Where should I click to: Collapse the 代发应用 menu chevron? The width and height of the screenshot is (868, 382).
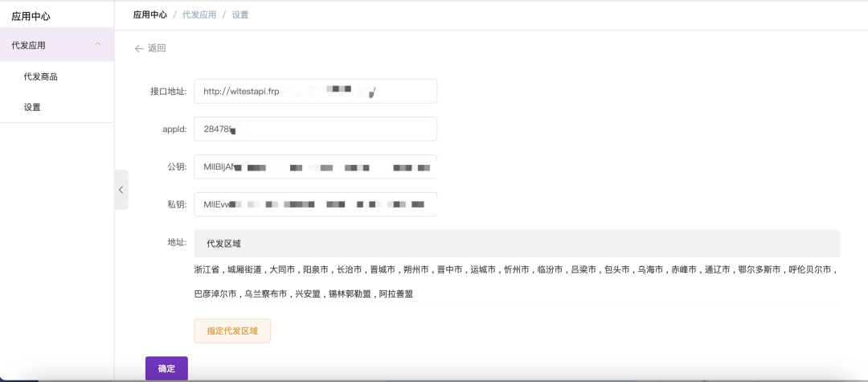coord(98,43)
